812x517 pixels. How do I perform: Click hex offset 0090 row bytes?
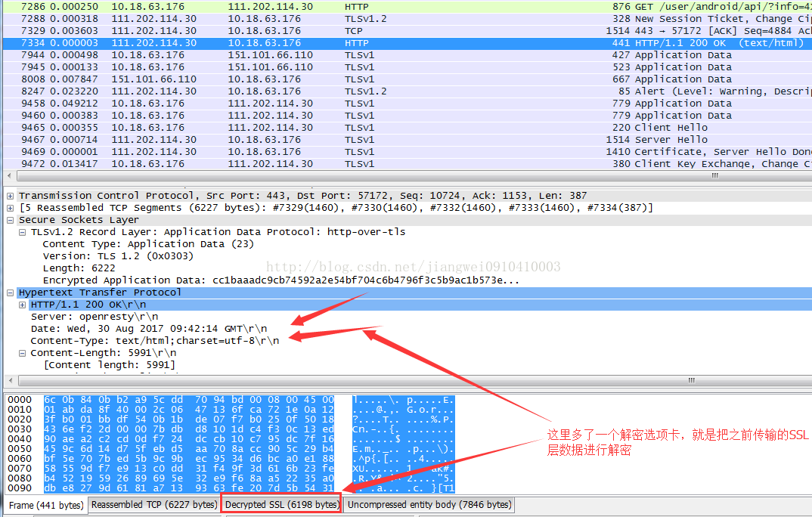tap(189, 488)
